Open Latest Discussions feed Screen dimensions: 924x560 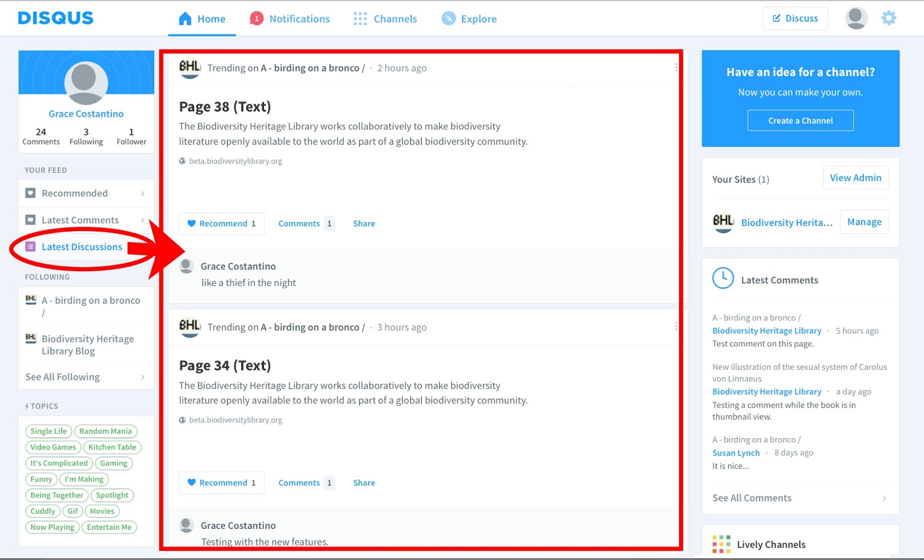coord(81,247)
